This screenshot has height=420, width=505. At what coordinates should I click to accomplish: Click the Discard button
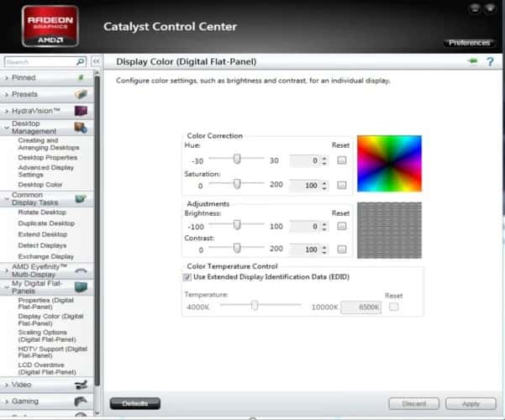tap(414, 403)
